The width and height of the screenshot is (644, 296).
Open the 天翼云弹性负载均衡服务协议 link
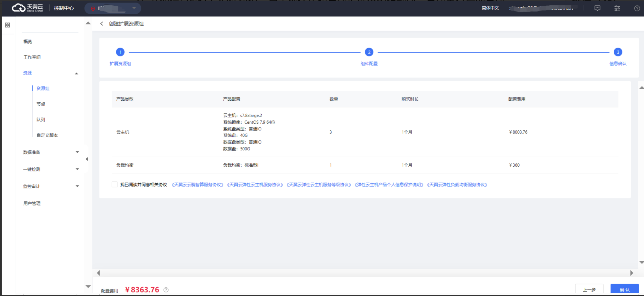point(457,185)
